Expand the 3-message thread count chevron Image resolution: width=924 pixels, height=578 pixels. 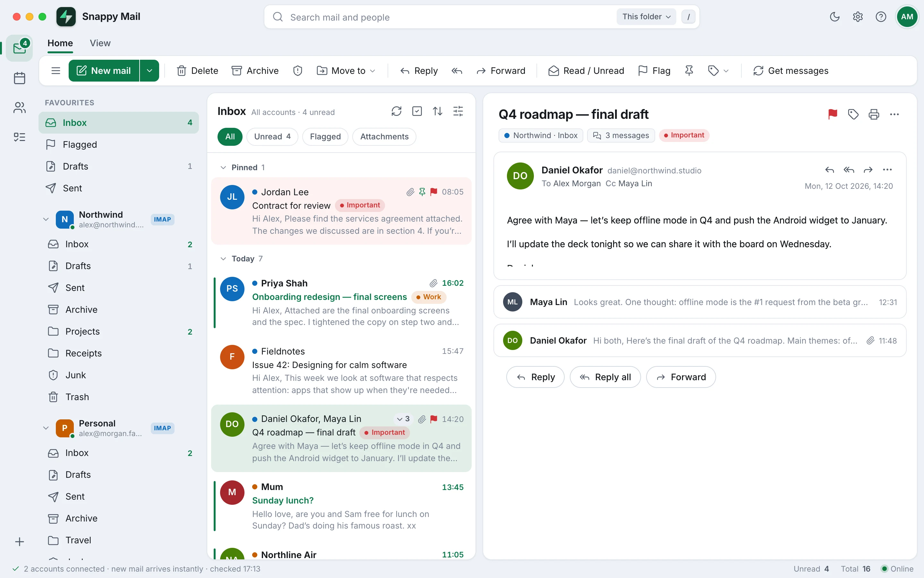pos(403,419)
